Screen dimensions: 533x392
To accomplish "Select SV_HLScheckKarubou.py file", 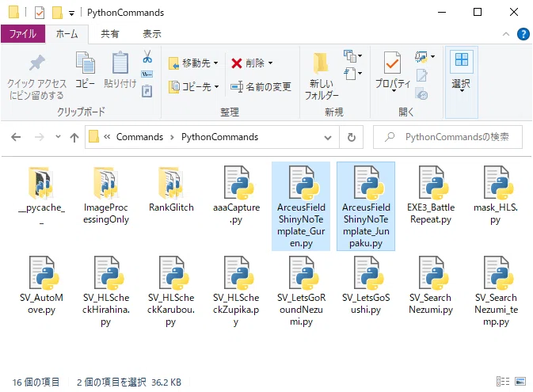I will 171,291.
